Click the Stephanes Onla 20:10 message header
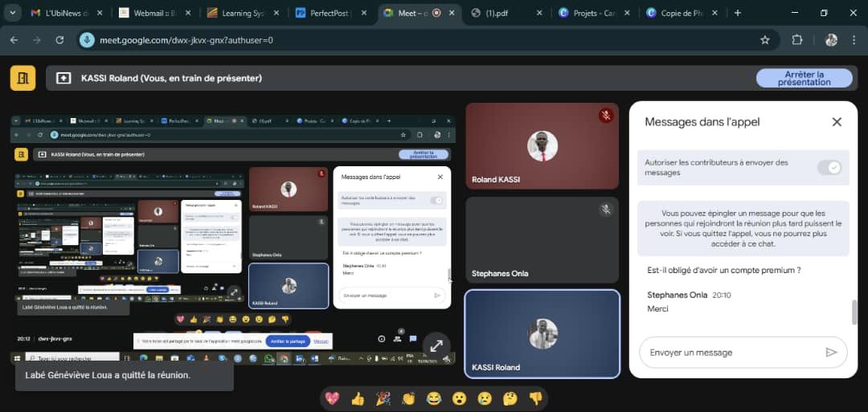The image size is (868, 412). [690, 295]
